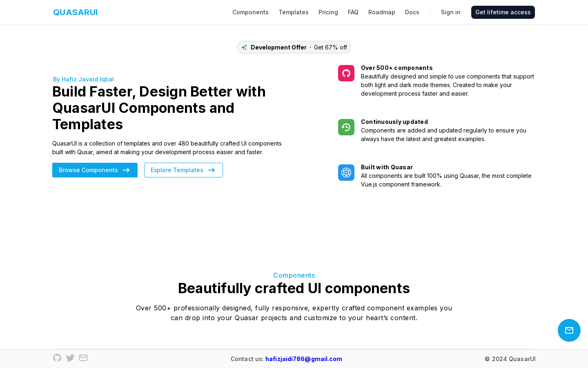This screenshot has height=368, width=588.
Task: Open the floating mail contact button
Action: pyautogui.click(x=569, y=330)
